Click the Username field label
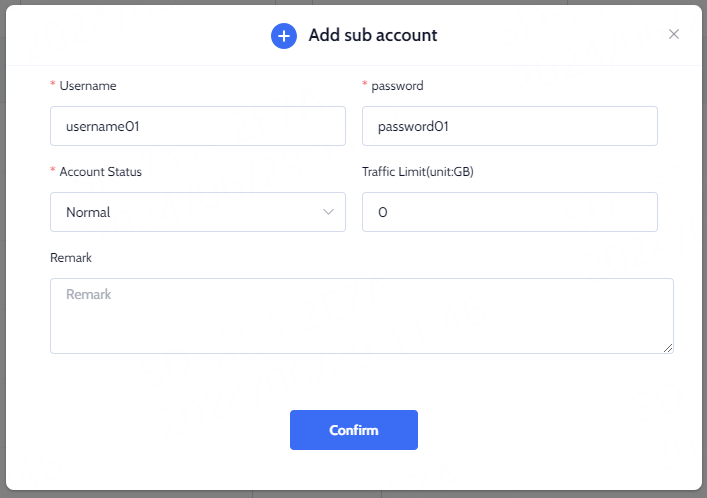Image resolution: width=707 pixels, height=498 pixels. pyautogui.click(x=88, y=86)
